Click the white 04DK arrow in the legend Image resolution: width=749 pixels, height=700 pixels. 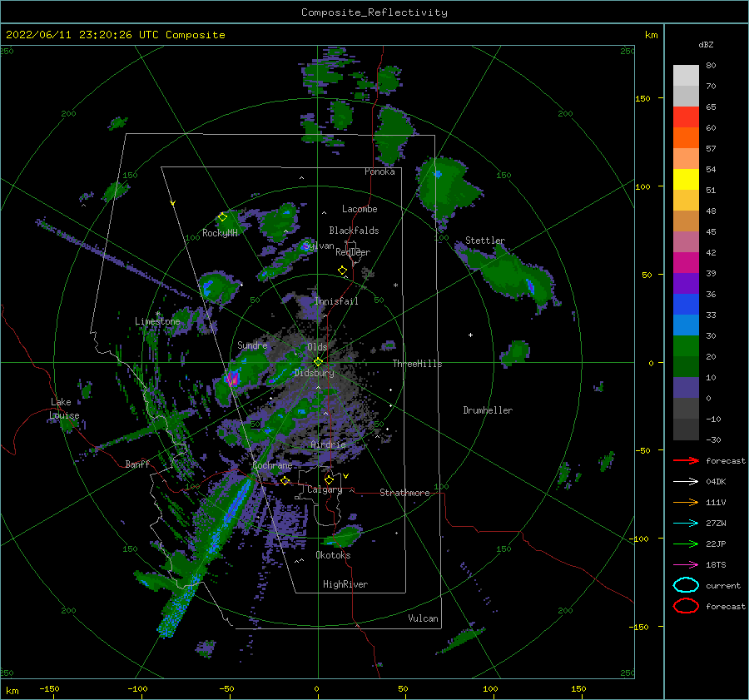(x=686, y=481)
